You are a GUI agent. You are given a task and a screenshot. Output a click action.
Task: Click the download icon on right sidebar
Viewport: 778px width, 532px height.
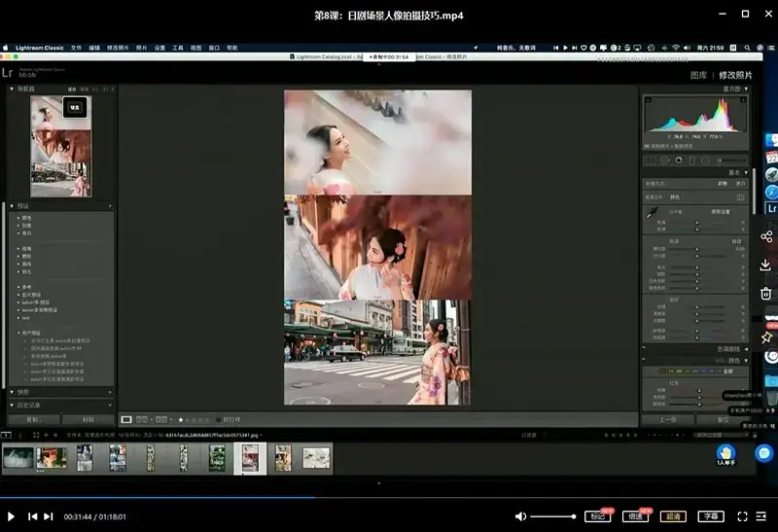[x=766, y=265]
